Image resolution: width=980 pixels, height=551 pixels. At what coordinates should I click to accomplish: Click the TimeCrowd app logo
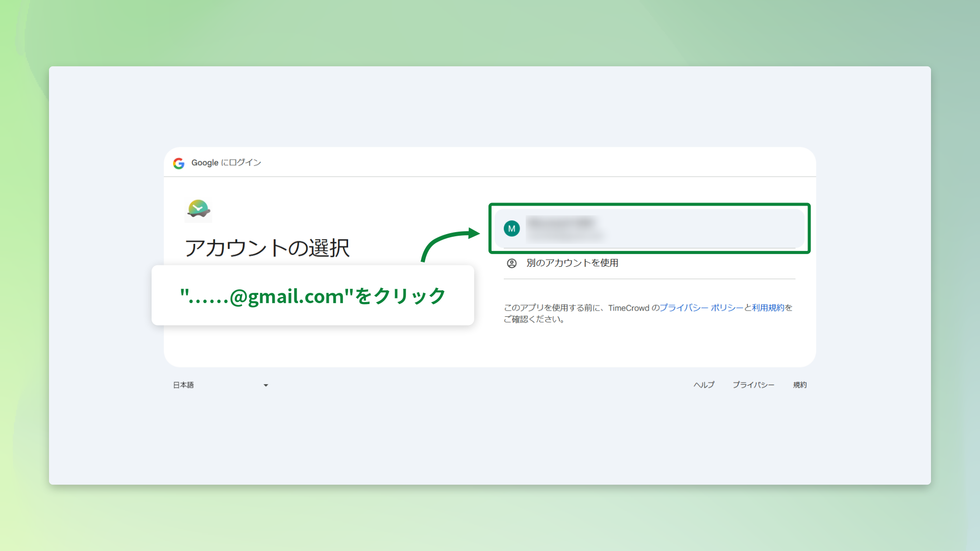coord(198,209)
